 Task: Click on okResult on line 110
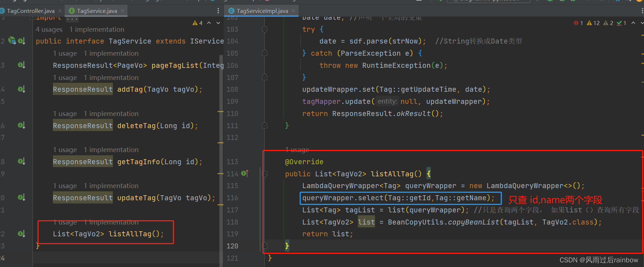coord(414,114)
